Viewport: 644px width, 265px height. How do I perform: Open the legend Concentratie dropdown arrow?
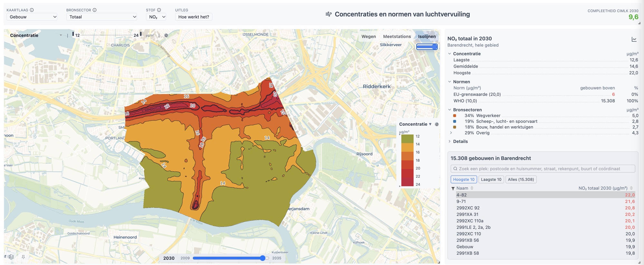[x=430, y=124]
